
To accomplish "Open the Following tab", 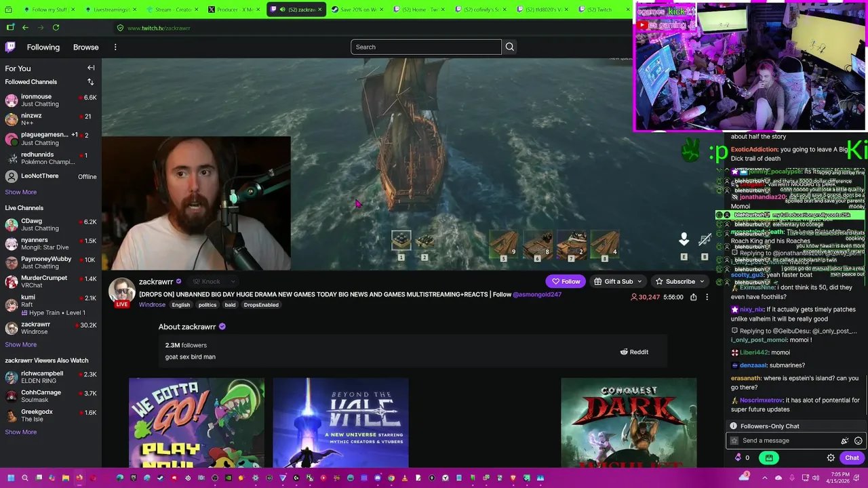I will click(43, 47).
